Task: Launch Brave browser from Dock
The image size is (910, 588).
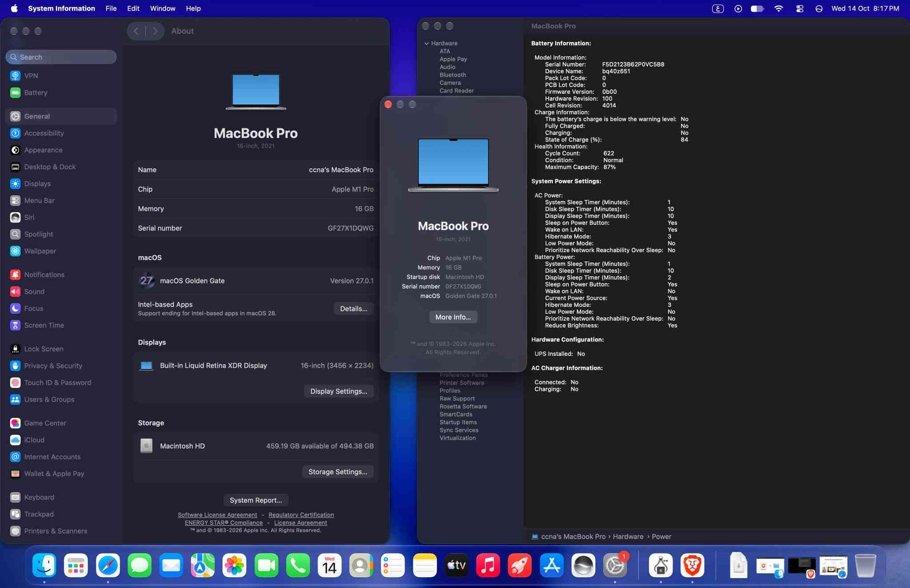Action: coord(692,565)
